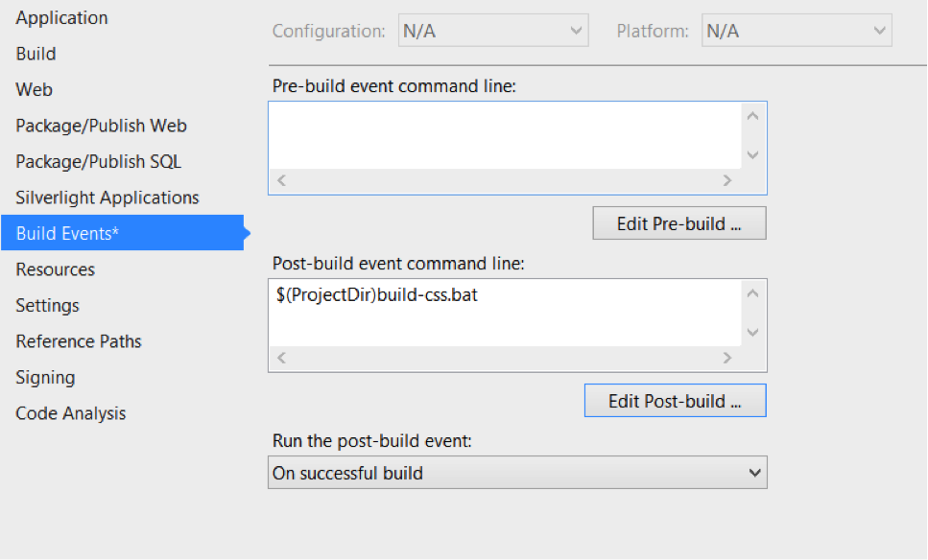Open the Application settings tab
The image size is (928, 560).
61,18
